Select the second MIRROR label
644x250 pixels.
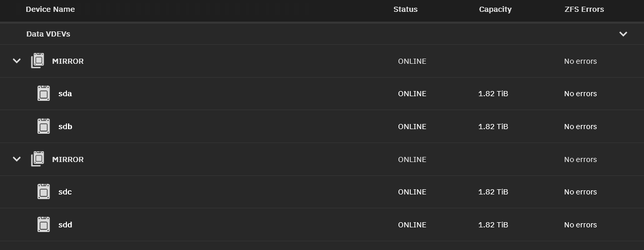click(x=68, y=159)
